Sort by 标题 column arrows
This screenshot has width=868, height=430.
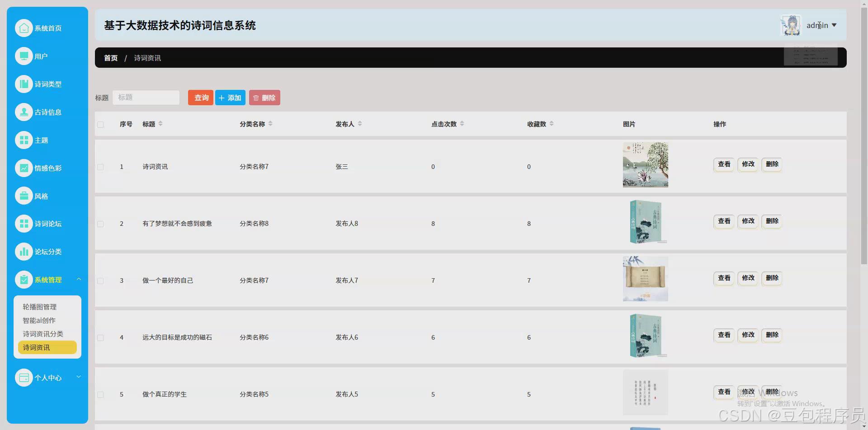coord(160,124)
